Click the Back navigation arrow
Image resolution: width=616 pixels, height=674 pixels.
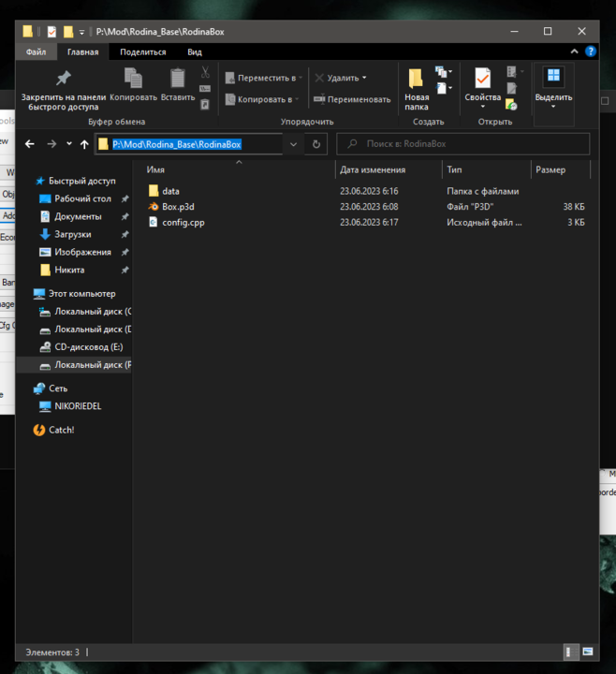click(x=30, y=144)
